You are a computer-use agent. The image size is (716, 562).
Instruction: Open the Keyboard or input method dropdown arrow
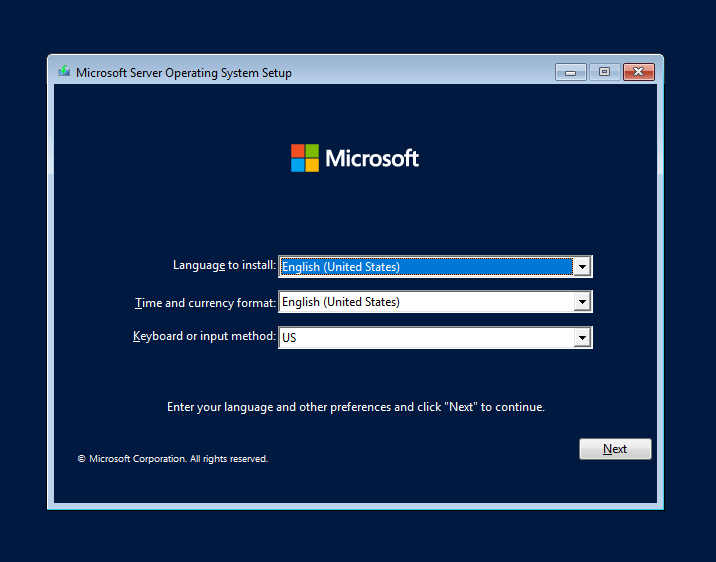coord(582,338)
